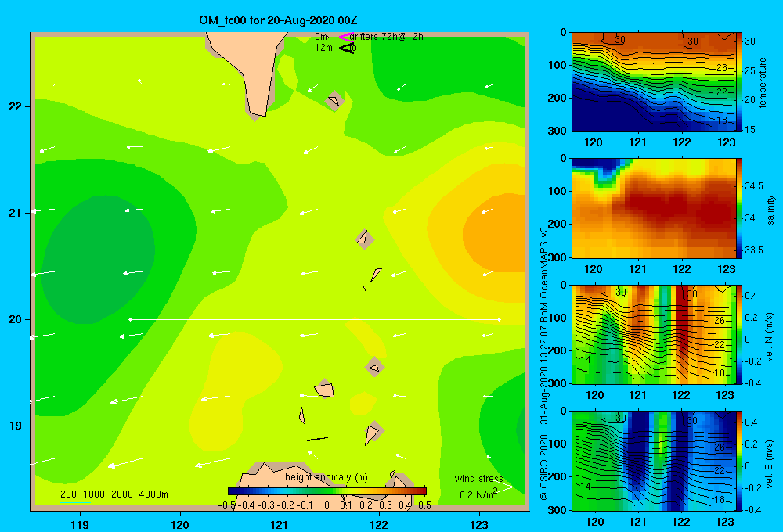Click the magenta 0m drifter marker in legend

pos(346,37)
